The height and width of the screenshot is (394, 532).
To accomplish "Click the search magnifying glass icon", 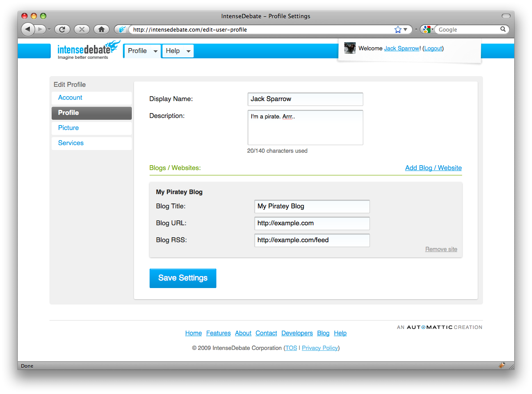I will click(503, 29).
